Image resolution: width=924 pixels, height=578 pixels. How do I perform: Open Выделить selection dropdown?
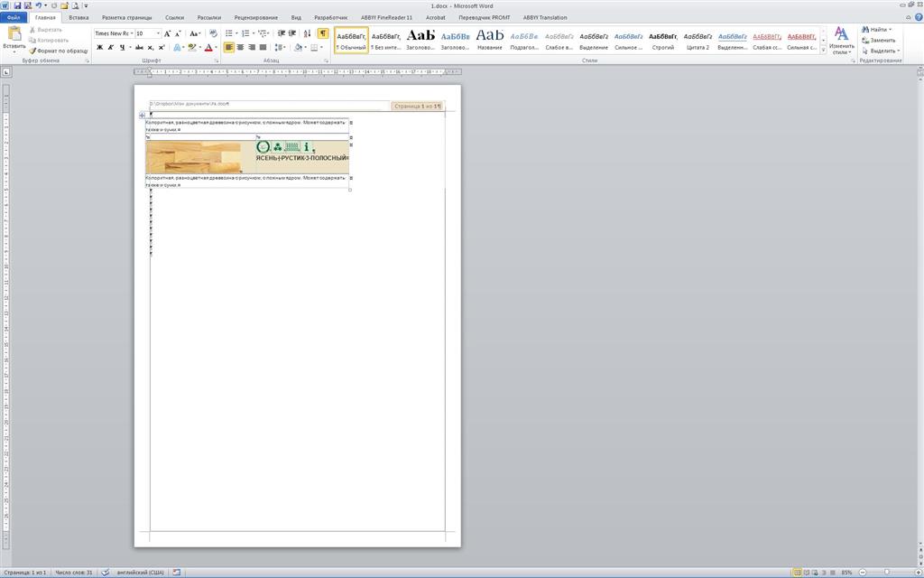(x=881, y=51)
